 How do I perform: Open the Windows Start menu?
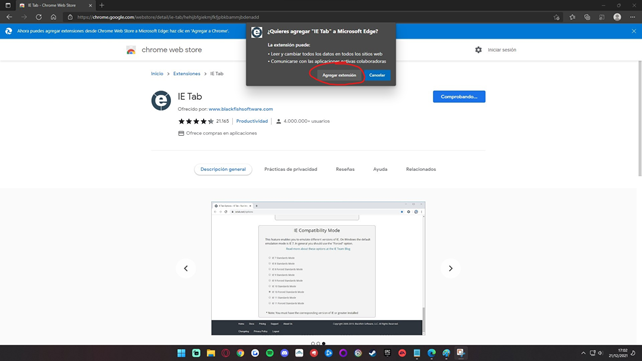pyautogui.click(x=181, y=353)
